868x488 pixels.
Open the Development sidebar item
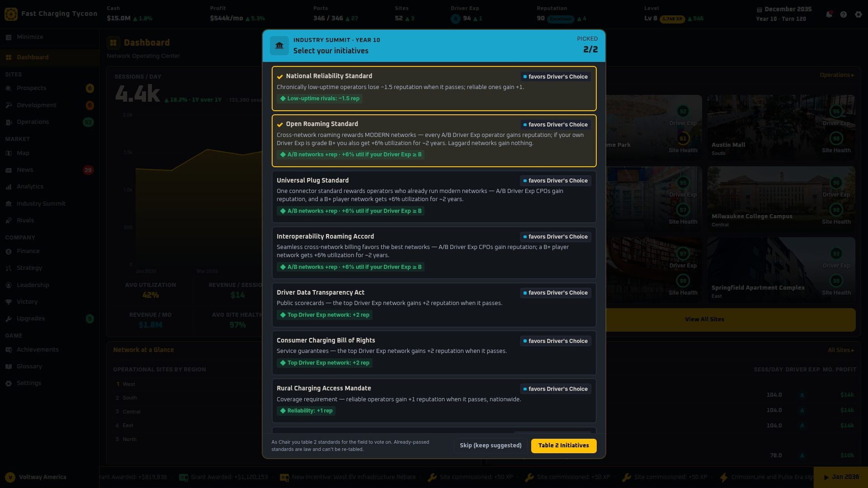(x=49, y=105)
